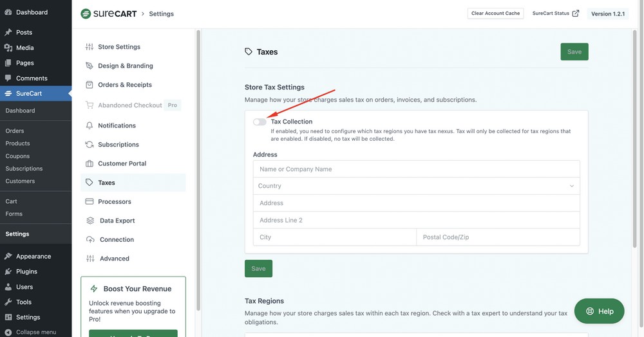Click the external link icon next to SureCart Status
Image resolution: width=644 pixels, height=337 pixels.
575,13
